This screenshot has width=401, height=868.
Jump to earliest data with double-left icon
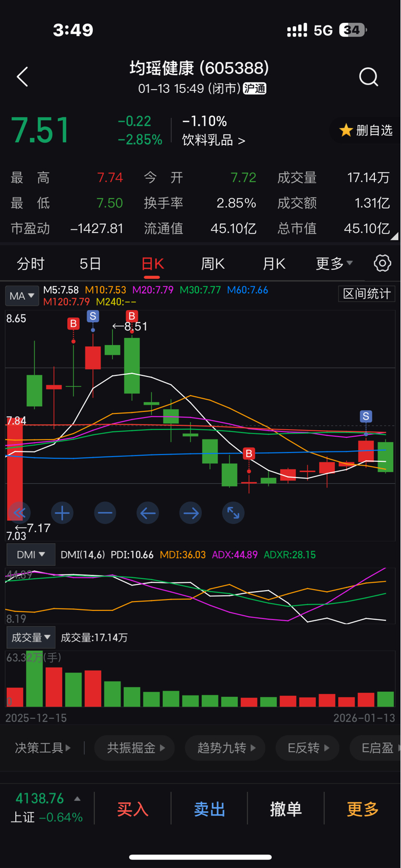(x=19, y=513)
